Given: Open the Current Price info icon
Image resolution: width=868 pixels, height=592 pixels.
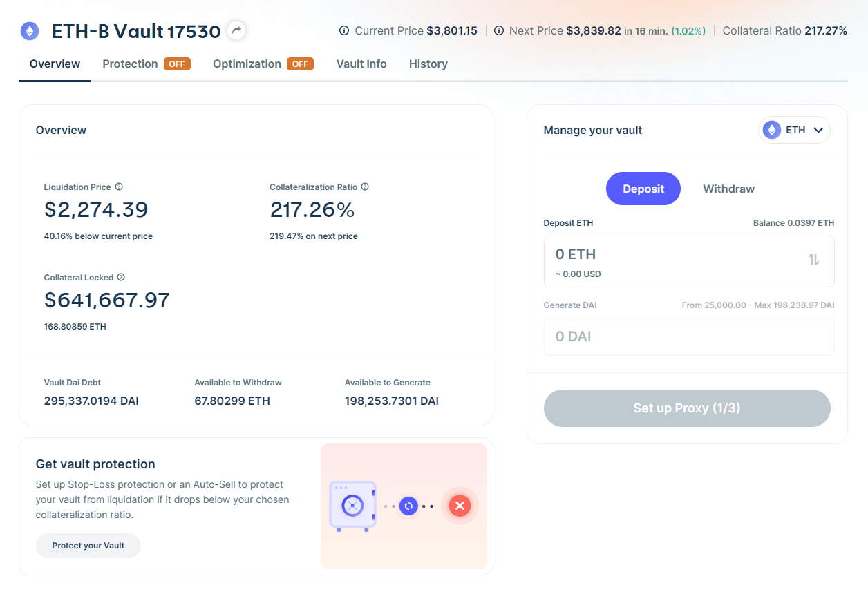Looking at the screenshot, I should click(344, 31).
